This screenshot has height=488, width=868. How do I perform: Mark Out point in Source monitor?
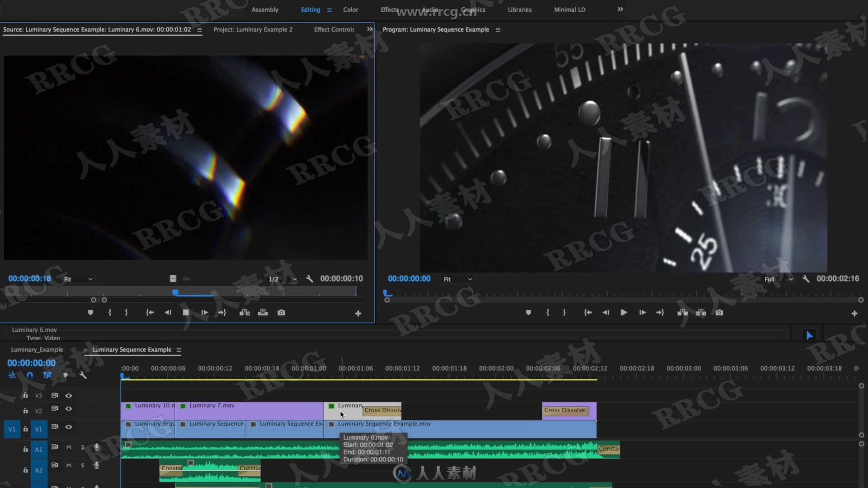tap(126, 313)
